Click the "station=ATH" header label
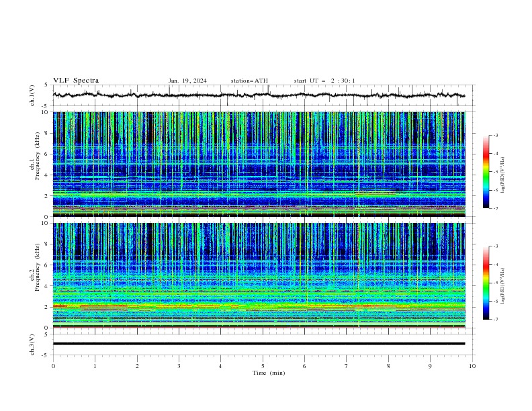The height and width of the screenshot is (411, 532). (x=249, y=81)
